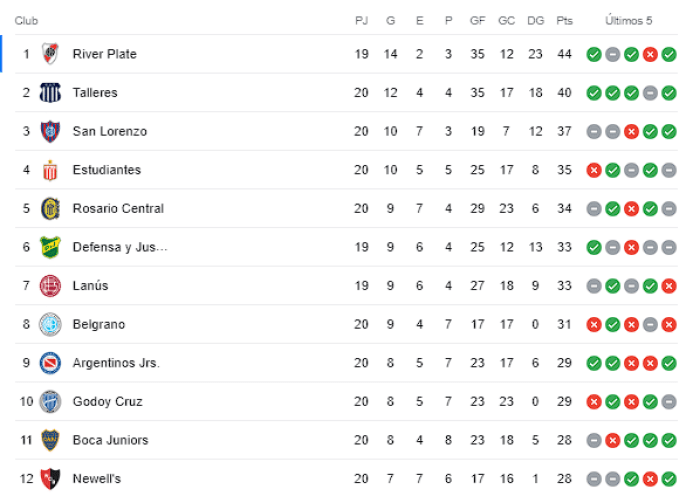Open the Argentinos Jrs. team link
The image size is (686, 496).
tap(116, 363)
